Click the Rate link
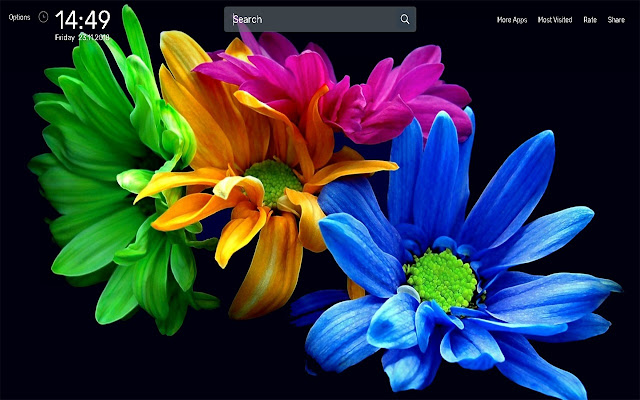This screenshot has width=640, height=400. pos(590,20)
